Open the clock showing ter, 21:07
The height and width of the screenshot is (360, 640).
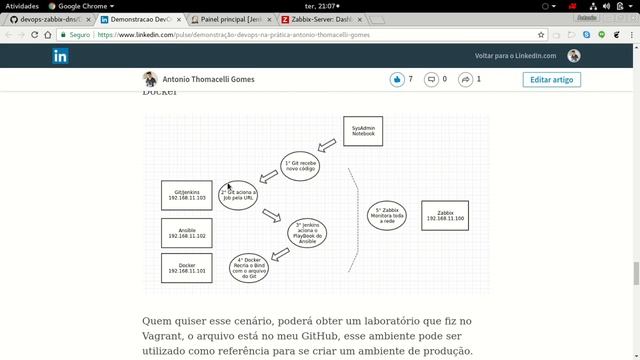322,6
